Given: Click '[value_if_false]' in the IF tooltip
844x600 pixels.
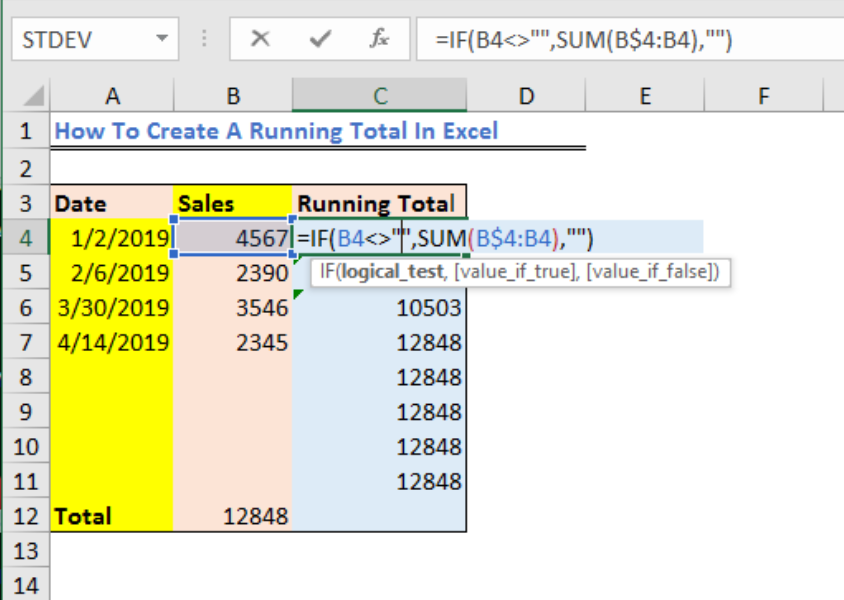Looking at the screenshot, I should click(650, 272).
